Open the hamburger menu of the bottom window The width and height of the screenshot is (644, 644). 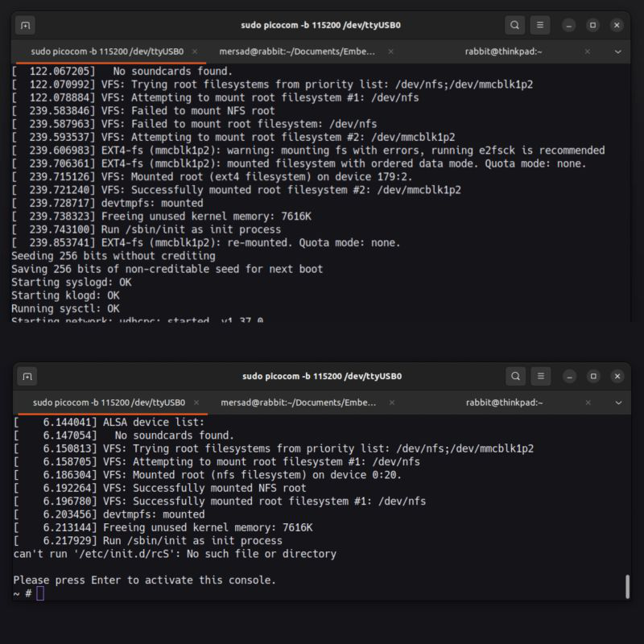coord(540,376)
